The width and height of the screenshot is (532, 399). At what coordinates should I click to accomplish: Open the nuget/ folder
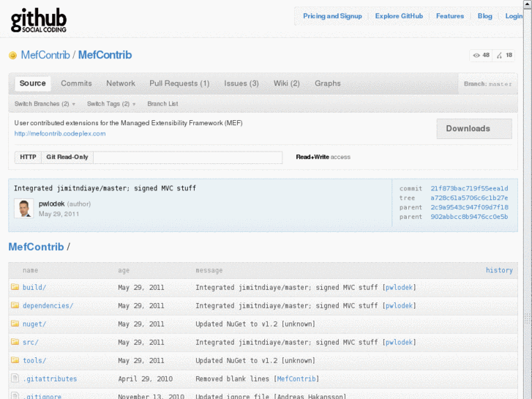coord(34,324)
